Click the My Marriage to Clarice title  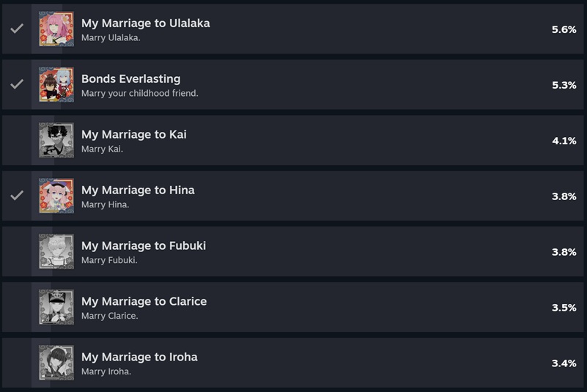click(x=144, y=301)
